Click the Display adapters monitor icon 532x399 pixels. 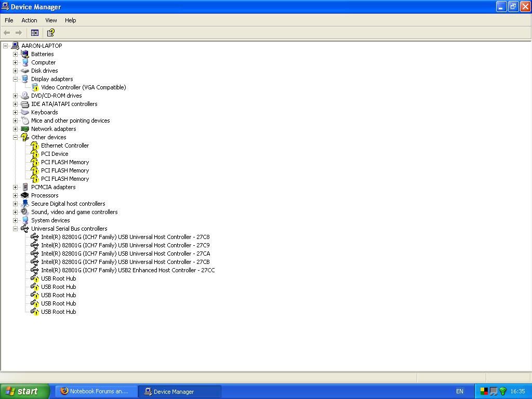(25, 79)
